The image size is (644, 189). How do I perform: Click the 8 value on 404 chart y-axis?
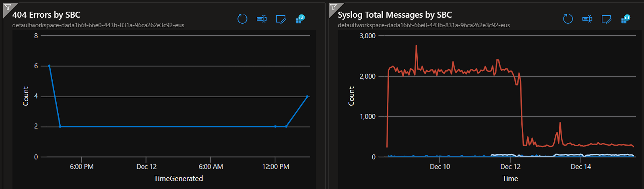36,36
